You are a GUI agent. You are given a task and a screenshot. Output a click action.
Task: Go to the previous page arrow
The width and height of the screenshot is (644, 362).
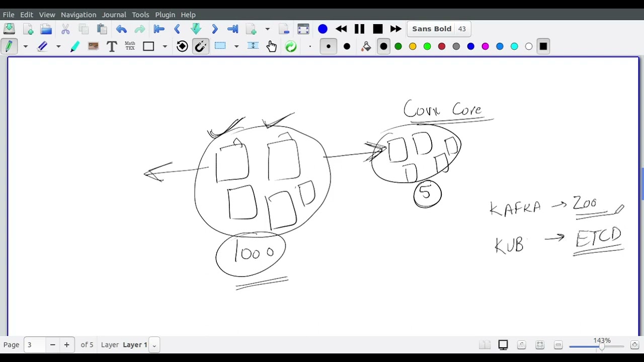coord(177,29)
